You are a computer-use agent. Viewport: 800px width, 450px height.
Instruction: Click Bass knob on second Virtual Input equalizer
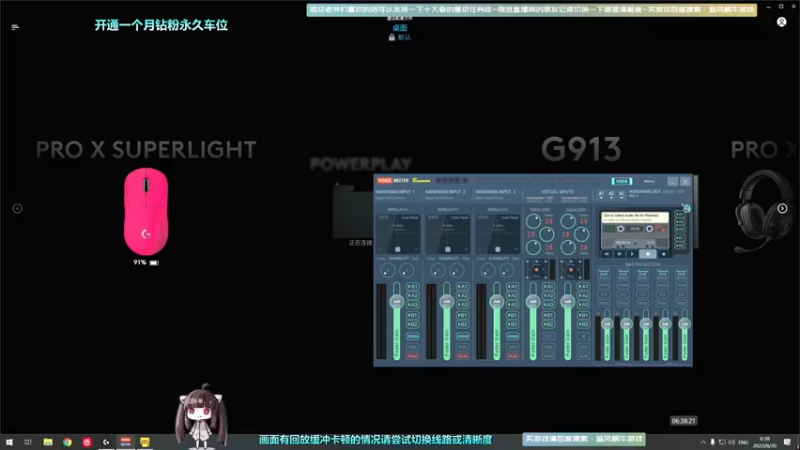(x=568, y=247)
